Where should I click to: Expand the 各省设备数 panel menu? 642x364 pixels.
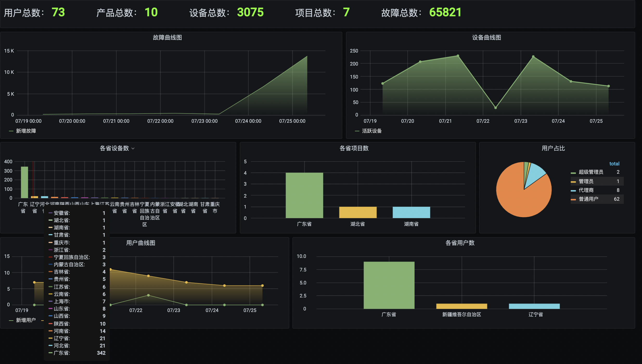tap(114, 148)
